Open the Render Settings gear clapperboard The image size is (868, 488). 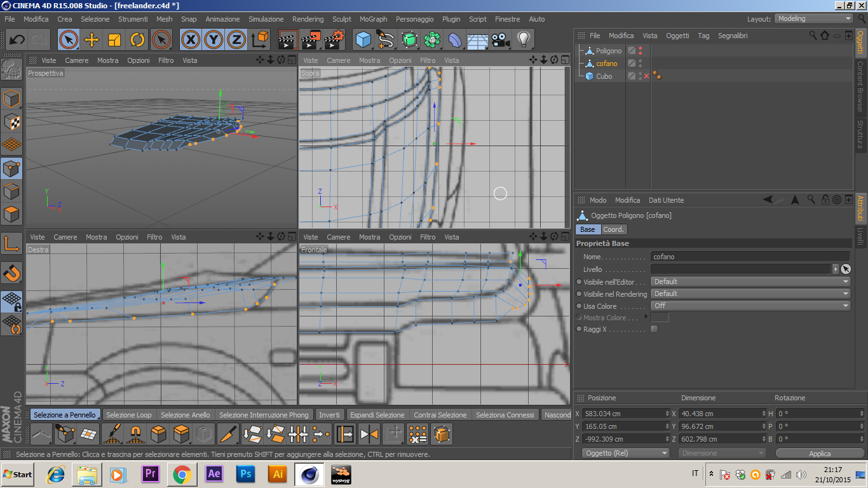(334, 40)
